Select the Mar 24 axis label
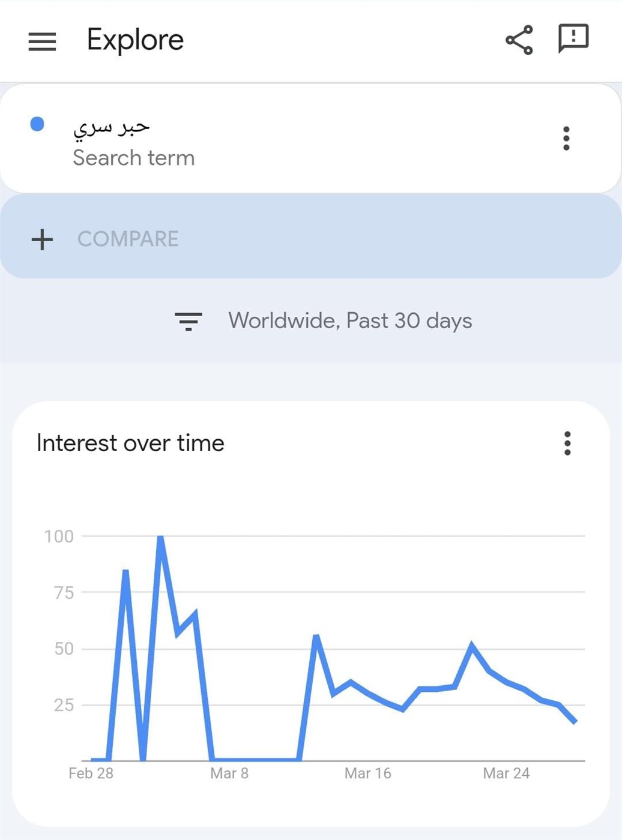Image resolution: width=622 pixels, height=840 pixels. point(506,773)
